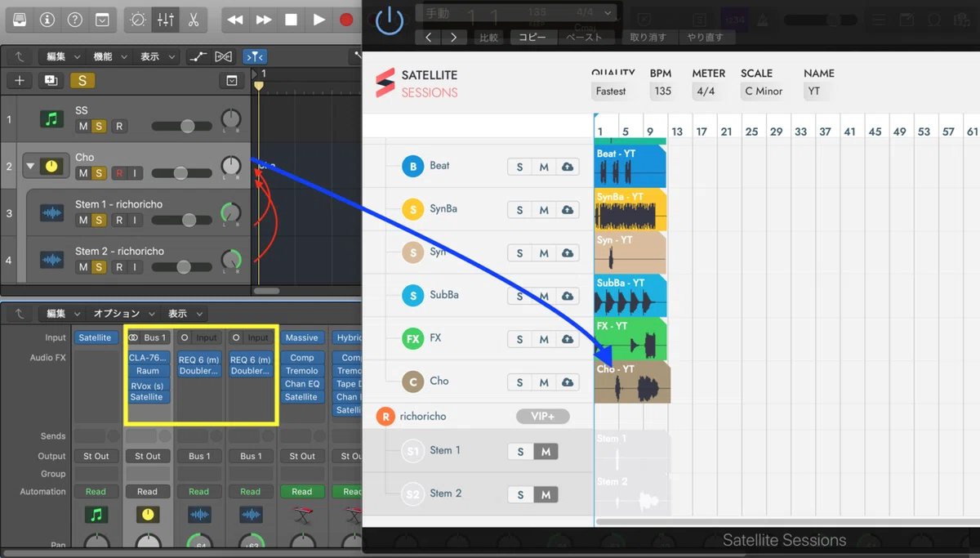Viewport: 980px width, 558px height.
Task: Toggle input monitoring I on the Cho track
Action: pos(136,173)
